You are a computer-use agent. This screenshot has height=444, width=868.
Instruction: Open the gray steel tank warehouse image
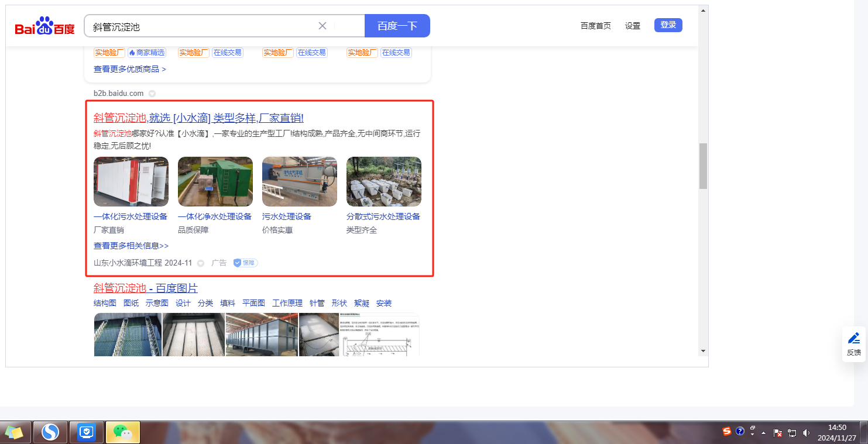coord(262,335)
